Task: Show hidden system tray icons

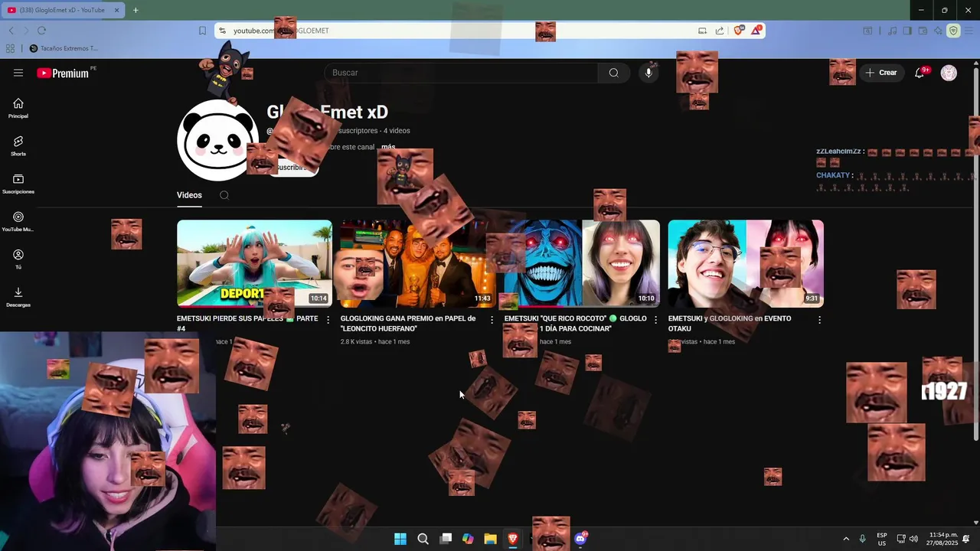Action: pyautogui.click(x=846, y=539)
